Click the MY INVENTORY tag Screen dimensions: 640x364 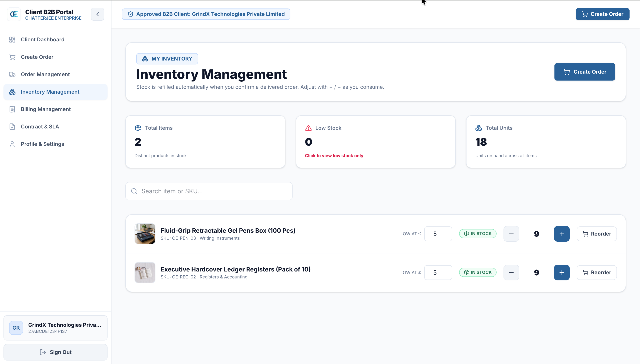167,59
